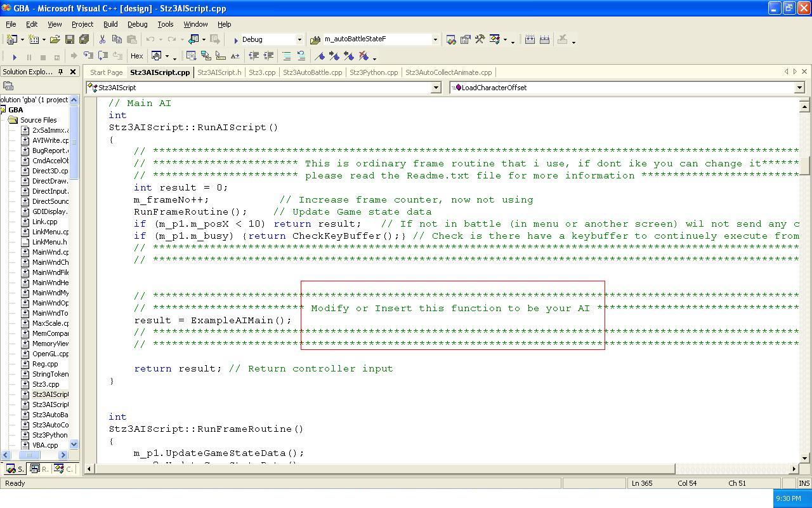The height and width of the screenshot is (508, 812).
Task: Close the Solution Explorer panel
Action: click(x=73, y=72)
